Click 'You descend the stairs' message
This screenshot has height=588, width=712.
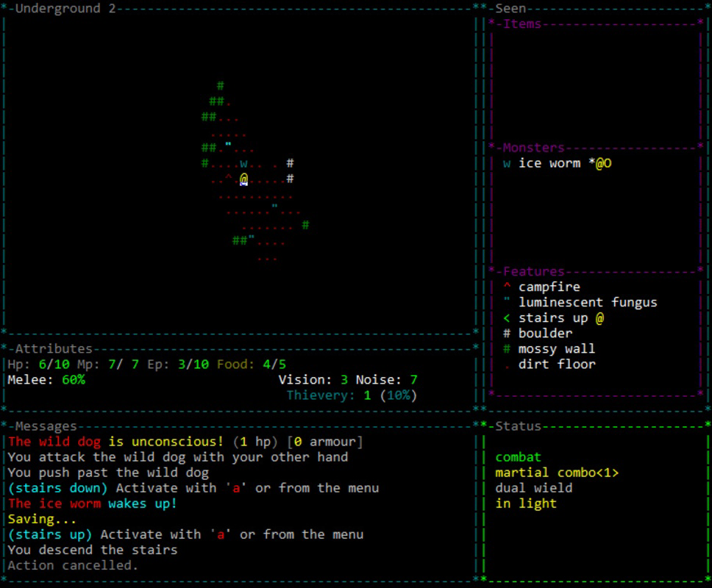[x=93, y=550]
